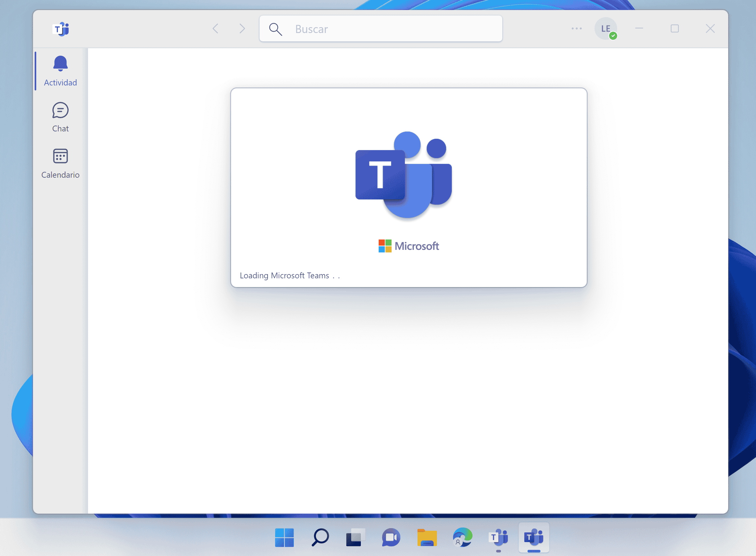Open the Windows Start menu
Screen dimensions: 756x556
(x=284, y=538)
